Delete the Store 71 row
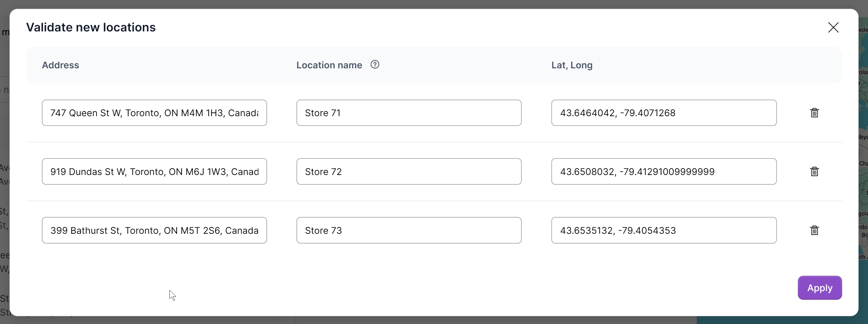This screenshot has width=868, height=324. pos(814,113)
